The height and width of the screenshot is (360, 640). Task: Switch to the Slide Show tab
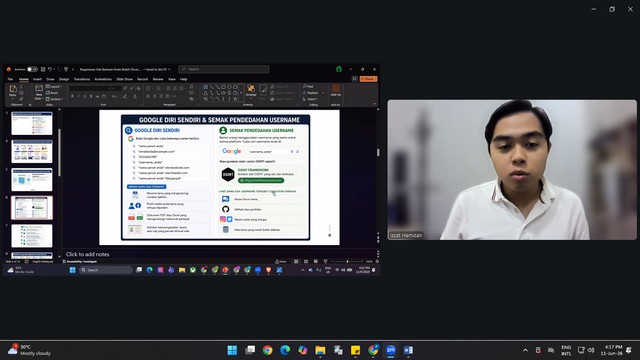point(124,79)
